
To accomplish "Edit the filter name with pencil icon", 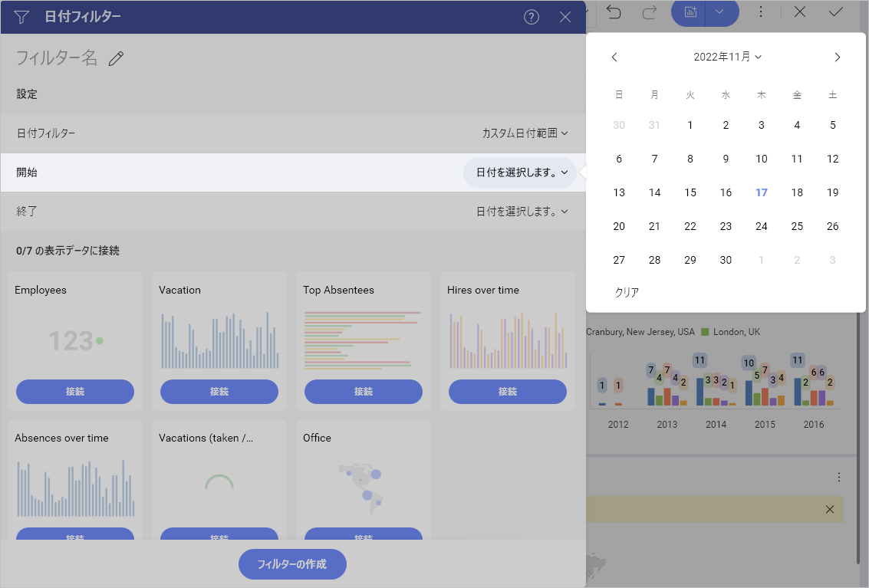I will tap(116, 58).
